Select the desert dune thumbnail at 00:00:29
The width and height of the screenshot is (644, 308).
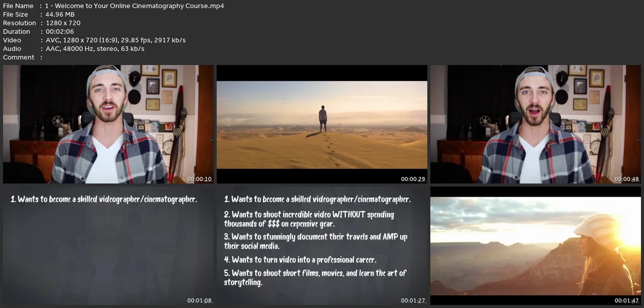coord(322,124)
